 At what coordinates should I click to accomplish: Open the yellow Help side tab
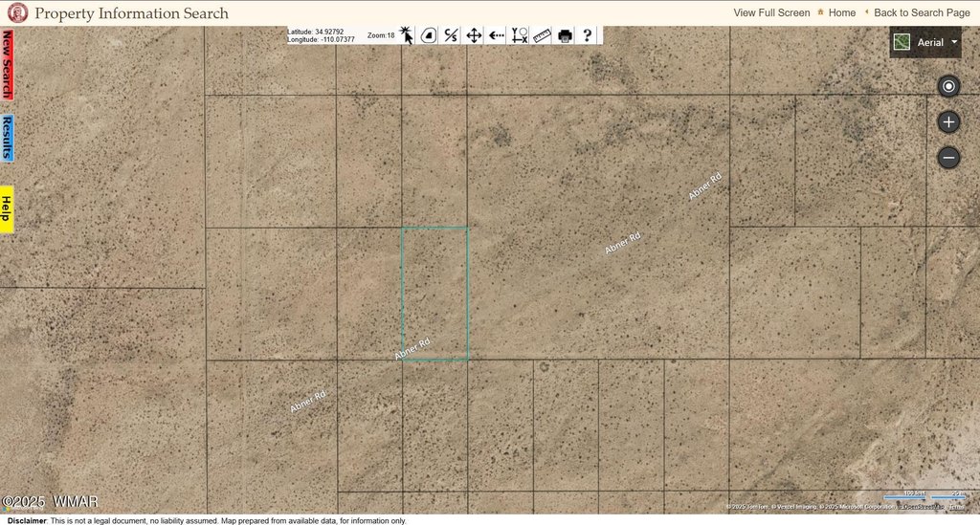point(7,208)
